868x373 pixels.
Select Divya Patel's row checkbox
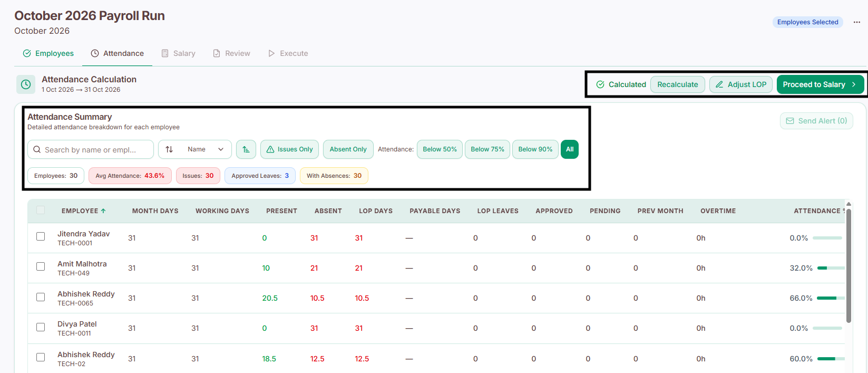(41, 327)
